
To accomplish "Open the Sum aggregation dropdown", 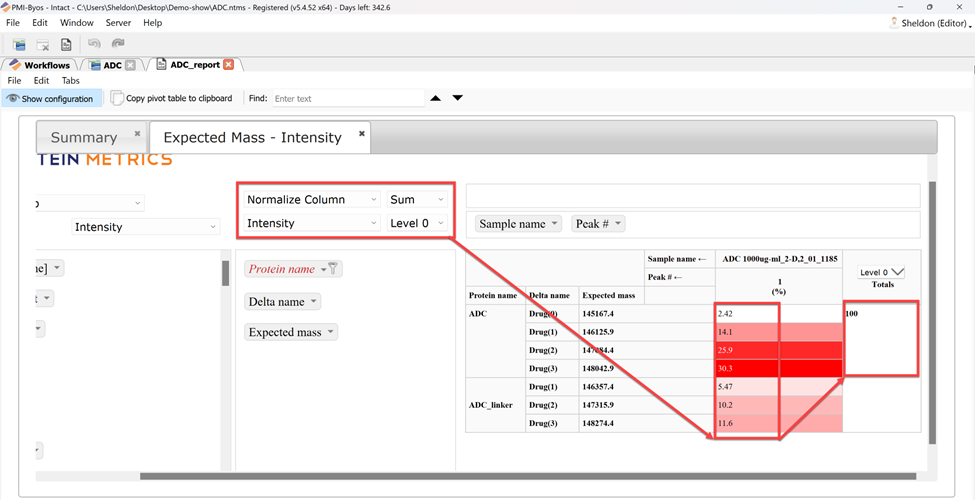I will point(417,199).
